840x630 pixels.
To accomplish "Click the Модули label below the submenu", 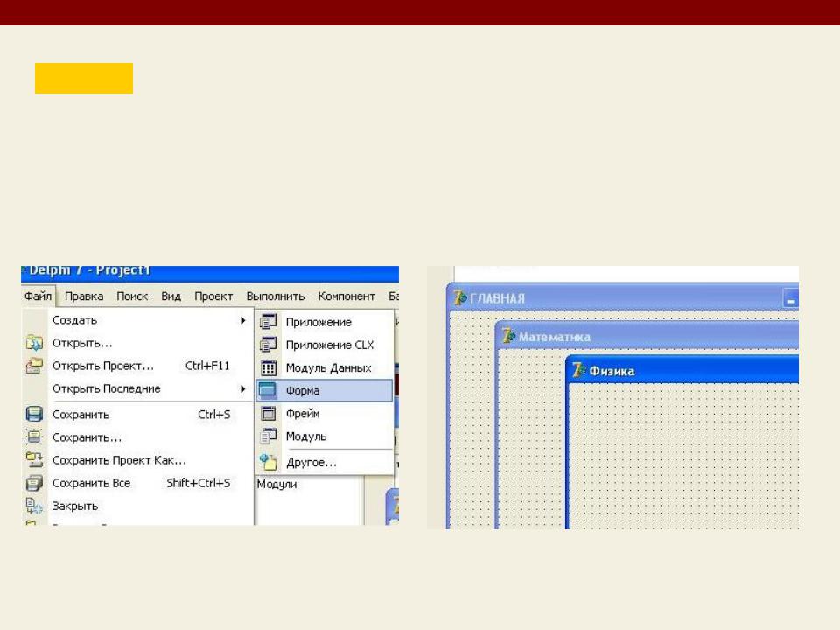I will [276, 484].
